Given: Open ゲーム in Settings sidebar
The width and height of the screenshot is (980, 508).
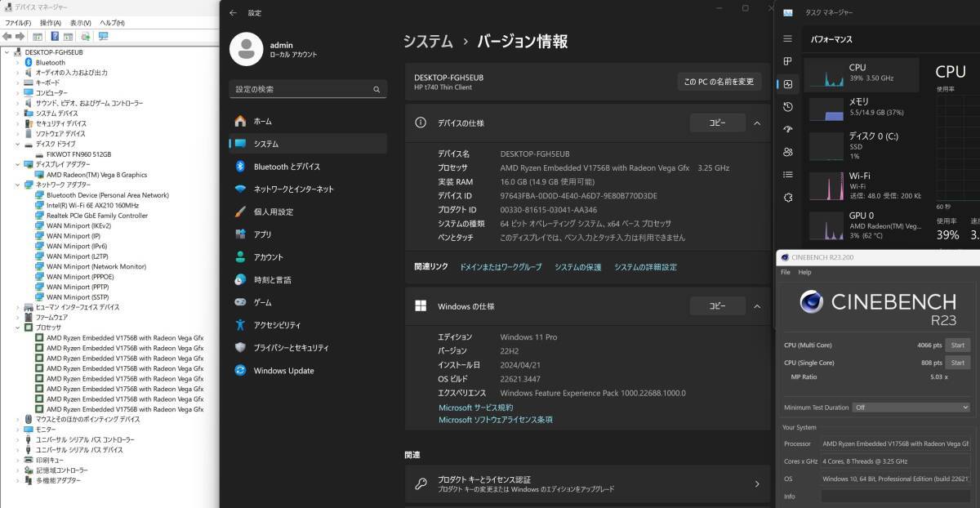Looking at the screenshot, I should tap(308, 302).
